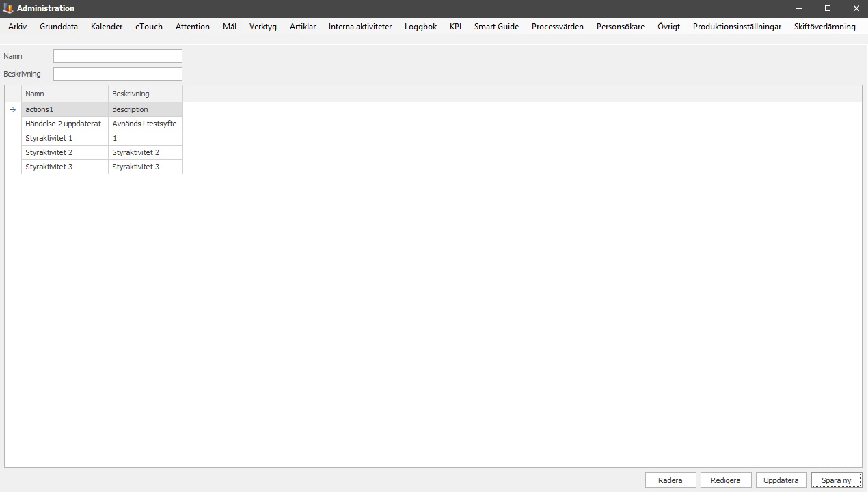Open the Kalender menu

[107, 27]
